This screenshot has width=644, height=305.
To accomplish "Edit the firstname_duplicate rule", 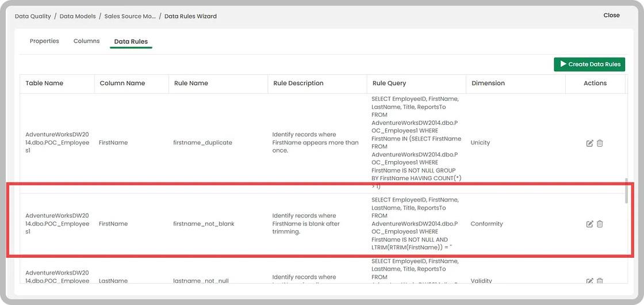I will (x=589, y=143).
